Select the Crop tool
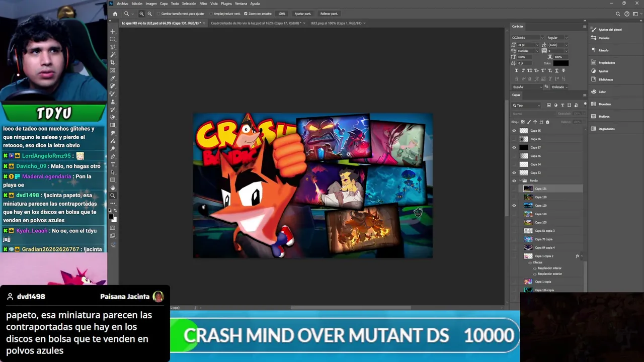The width and height of the screenshot is (644, 362). click(113, 62)
